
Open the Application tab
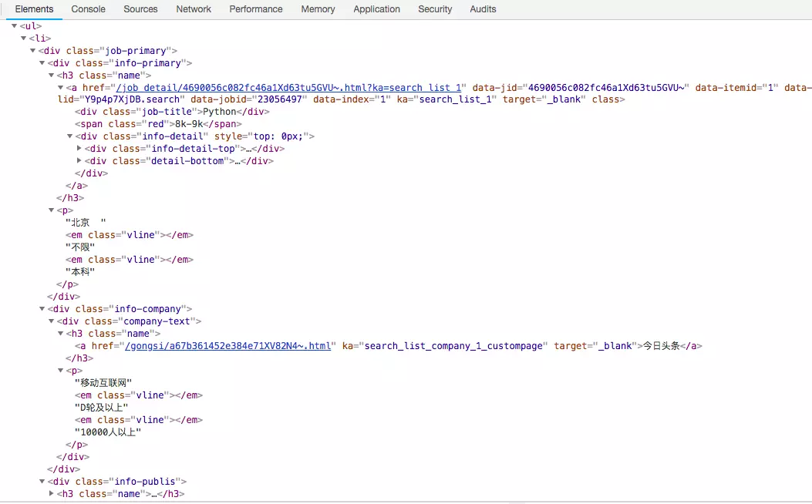pyautogui.click(x=376, y=8)
